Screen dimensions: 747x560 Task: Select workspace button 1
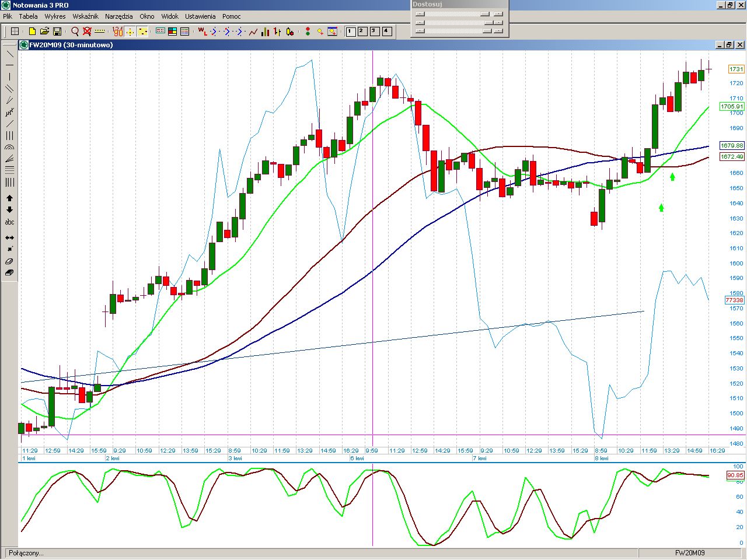[350, 32]
